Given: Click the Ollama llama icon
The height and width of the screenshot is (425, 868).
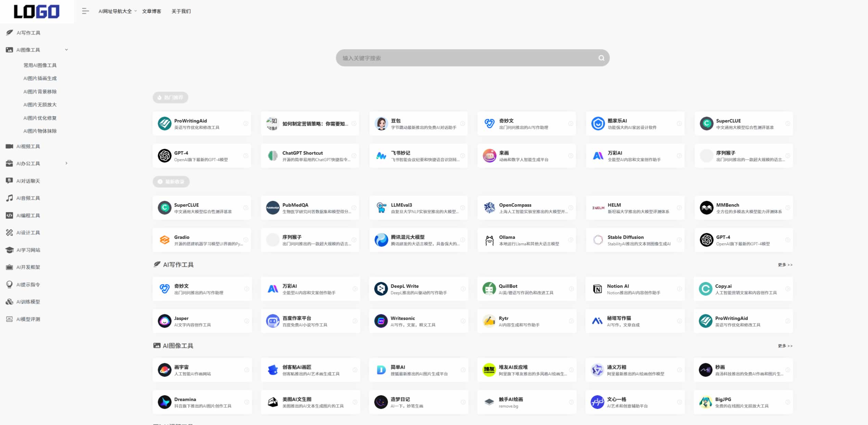Looking at the screenshot, I should pos(489,240).
